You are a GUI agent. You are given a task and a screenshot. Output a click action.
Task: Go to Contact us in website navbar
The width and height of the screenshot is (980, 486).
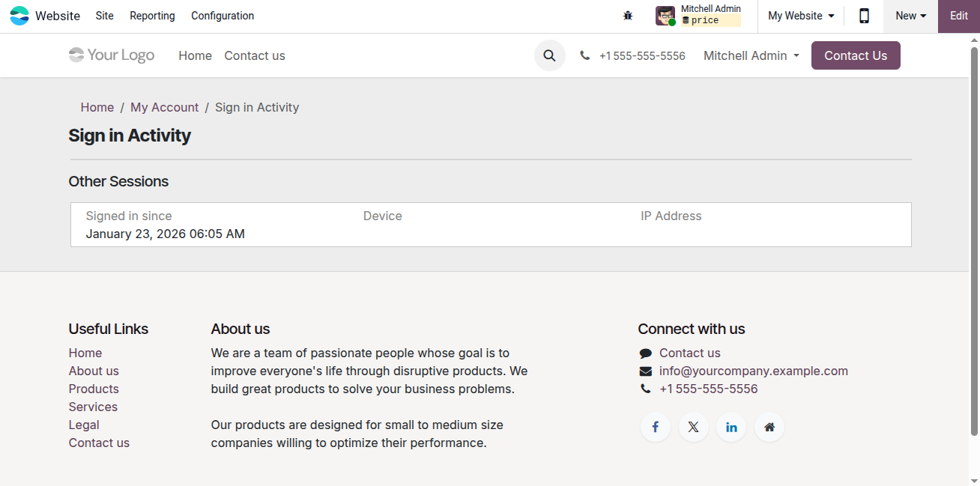click(255, 55)
